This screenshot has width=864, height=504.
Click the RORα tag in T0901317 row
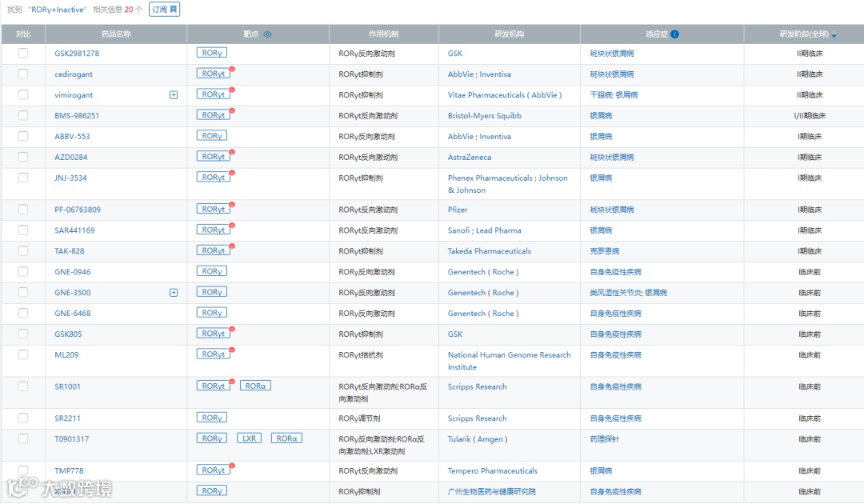tap(286, 438)
